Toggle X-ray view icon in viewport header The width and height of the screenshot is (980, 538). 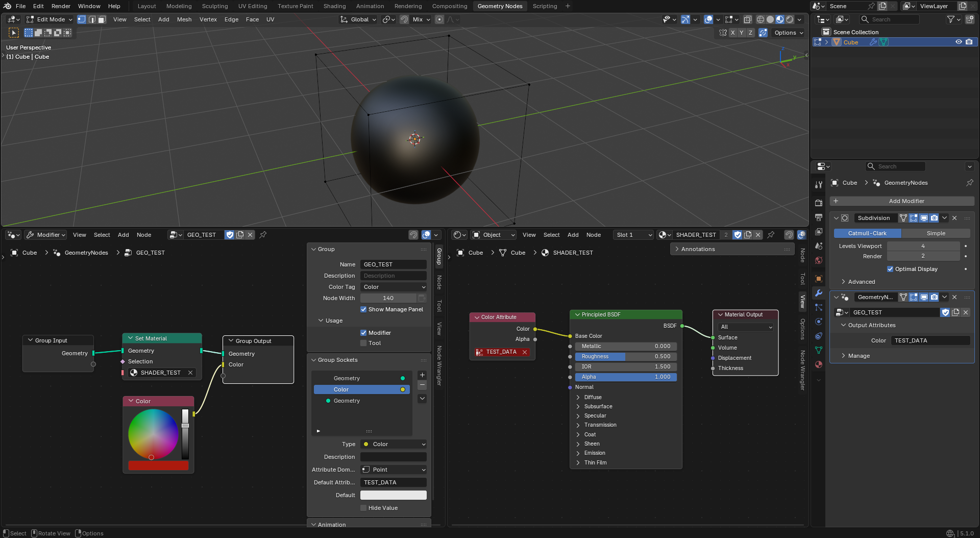(x=747, y=19)
